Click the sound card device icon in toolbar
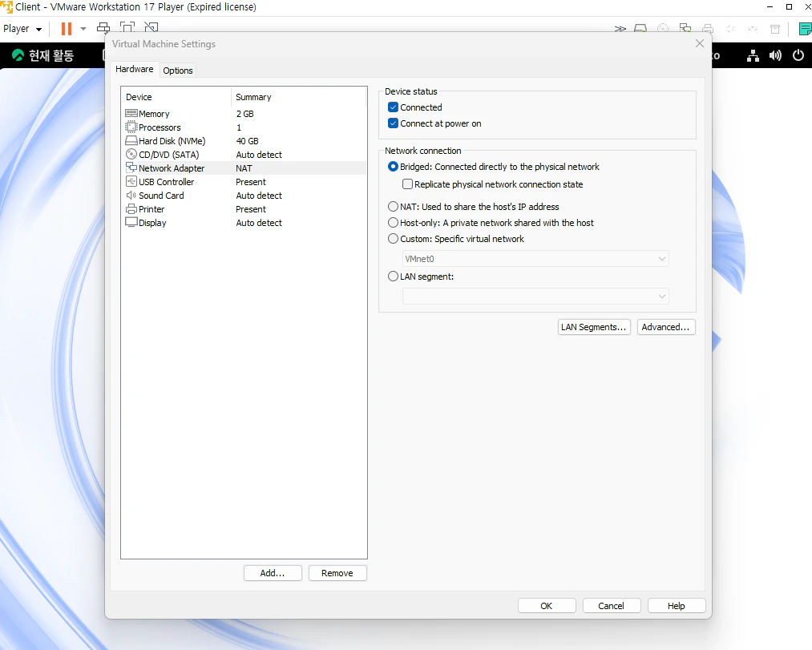812x650 pixels. click(x=731, y=29)
